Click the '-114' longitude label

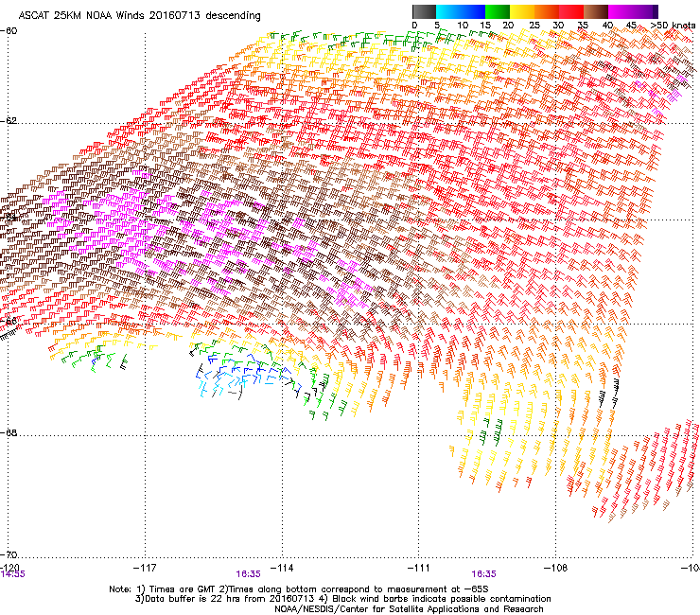tap(282, 568)
